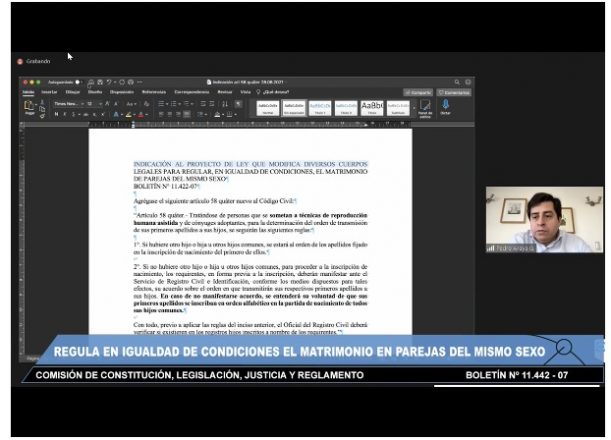Apply the Subtítulo style
The width and height of the screenshot is (611, 440).
click(x=398, y=108)
